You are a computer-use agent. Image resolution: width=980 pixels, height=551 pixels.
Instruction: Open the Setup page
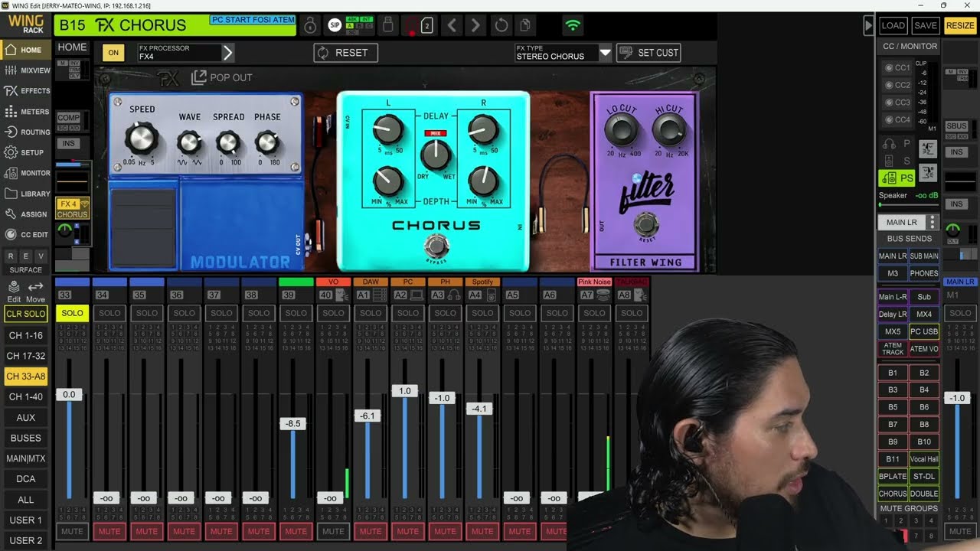click(x=26, y=152)
